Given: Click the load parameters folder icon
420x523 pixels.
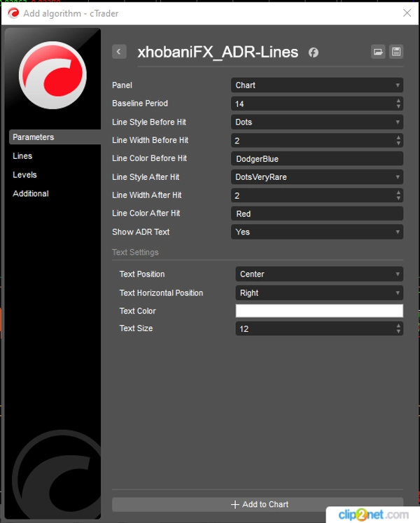Looking at the screenshot, I should pos(378,52).
